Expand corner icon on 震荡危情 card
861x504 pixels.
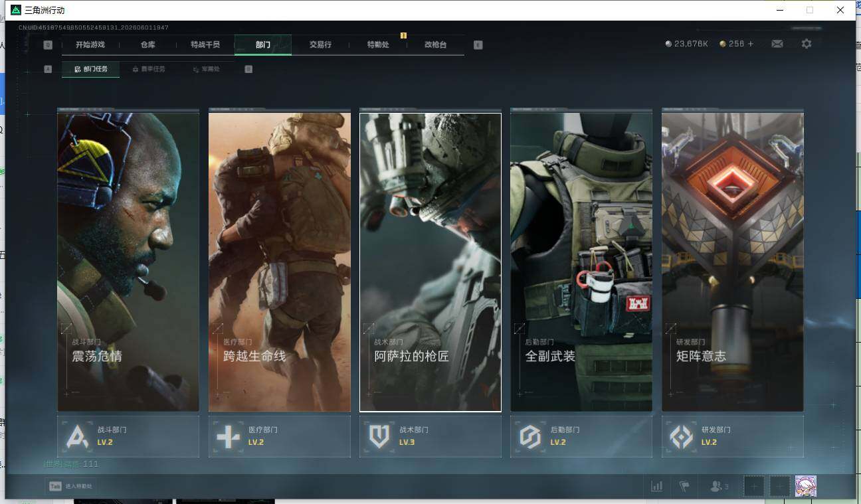(x=66, y=328)
